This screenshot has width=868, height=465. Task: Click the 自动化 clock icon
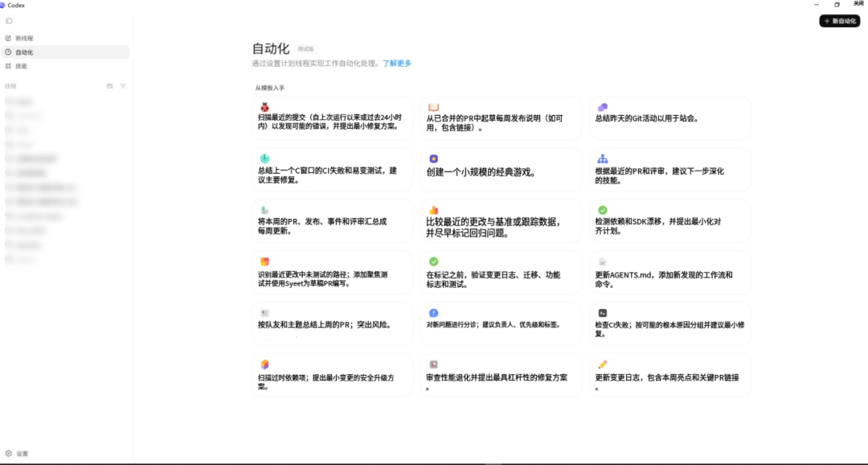8,51
